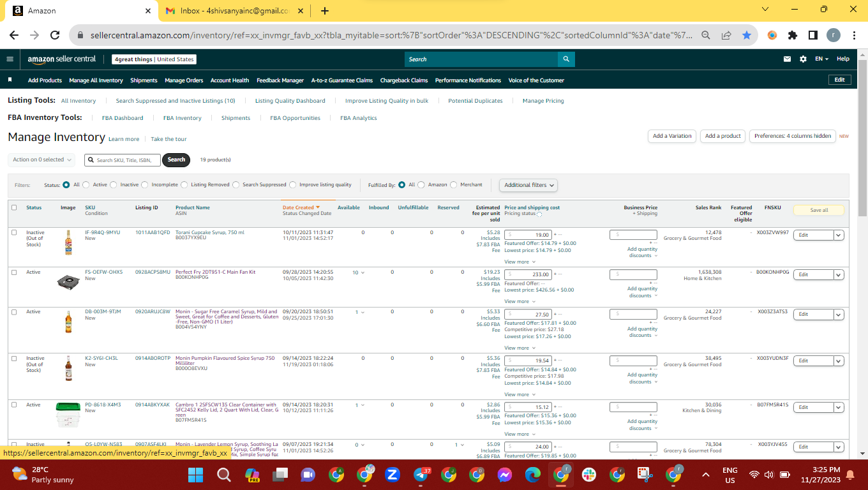This screenshot has width=868, height=490.
Task: Open Messenger from the taskbar
Action: [x=504, y=475]
